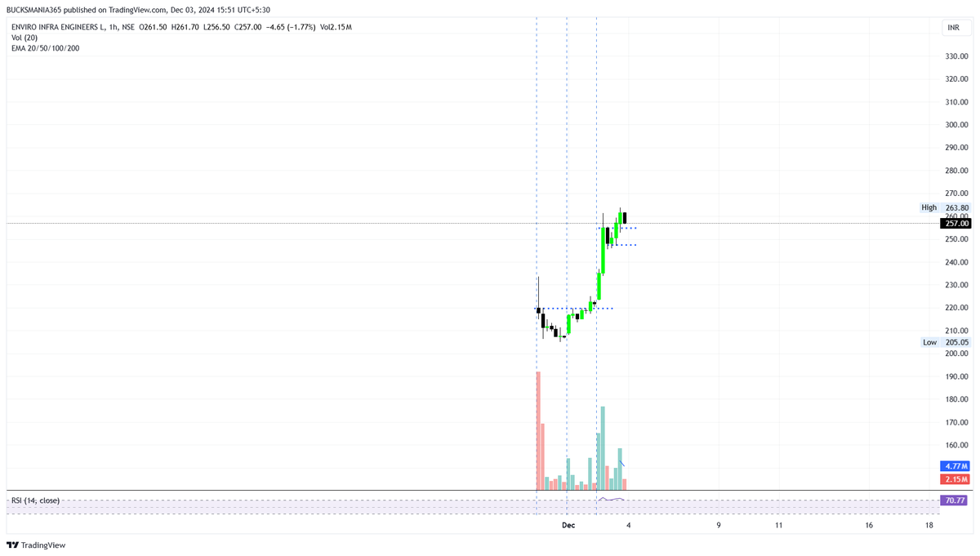
Task: Click the 18 date label on time axis
Action: tap(929, 525)
